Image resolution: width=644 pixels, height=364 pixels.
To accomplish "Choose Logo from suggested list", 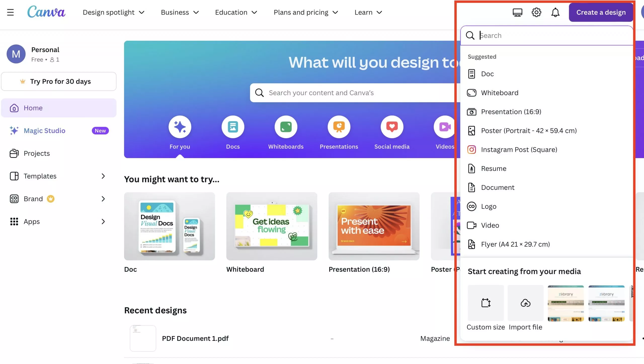I will point(489,206).
